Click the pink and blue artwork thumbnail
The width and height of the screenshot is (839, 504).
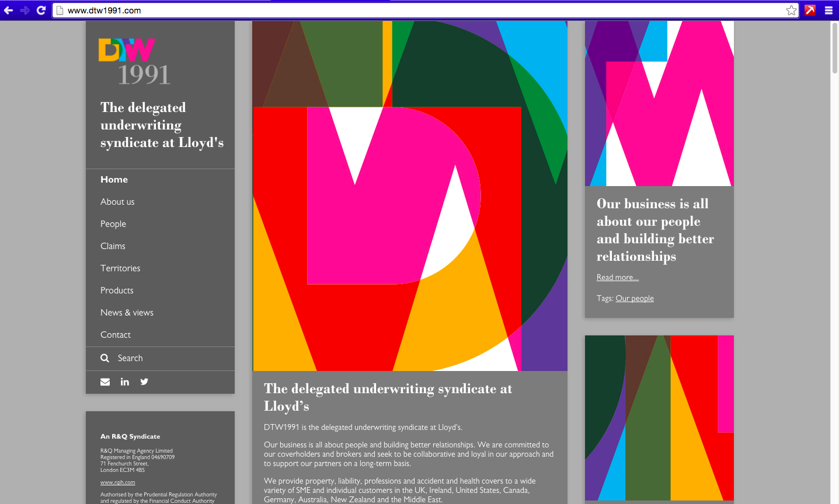[x=659, y=104]
